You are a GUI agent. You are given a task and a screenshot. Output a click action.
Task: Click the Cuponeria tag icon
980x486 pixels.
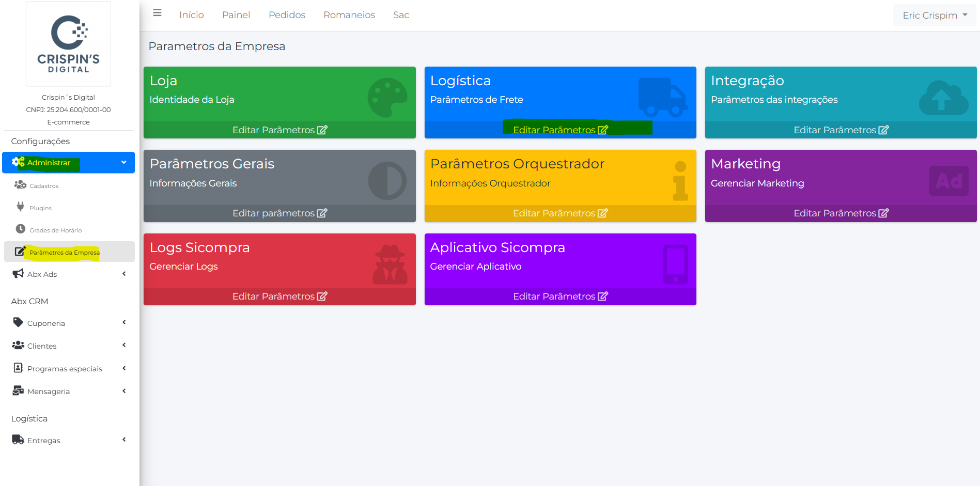pyautogui.click(x=18, y=322)
